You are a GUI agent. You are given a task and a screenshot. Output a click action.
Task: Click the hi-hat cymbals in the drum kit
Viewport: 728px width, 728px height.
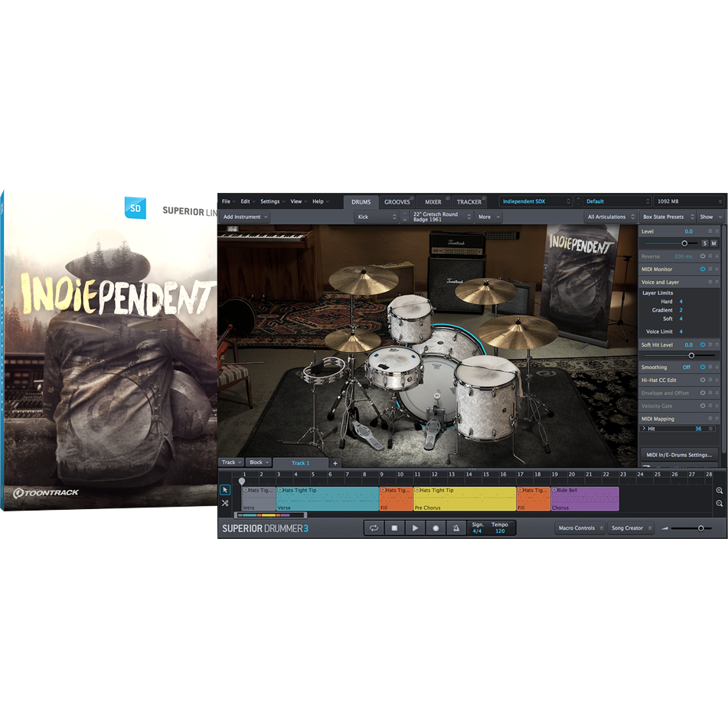352,341
